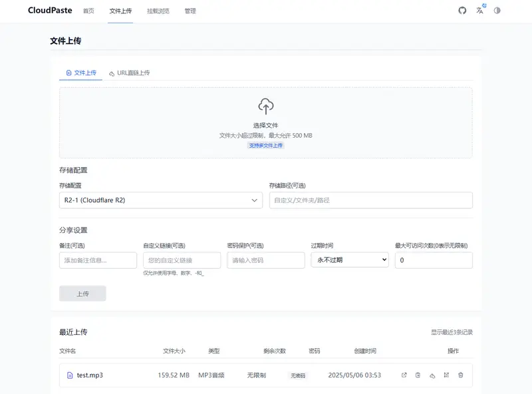532x394 pixels.
Task: Click the language translate icon
Action: click(x=480, y=11)
